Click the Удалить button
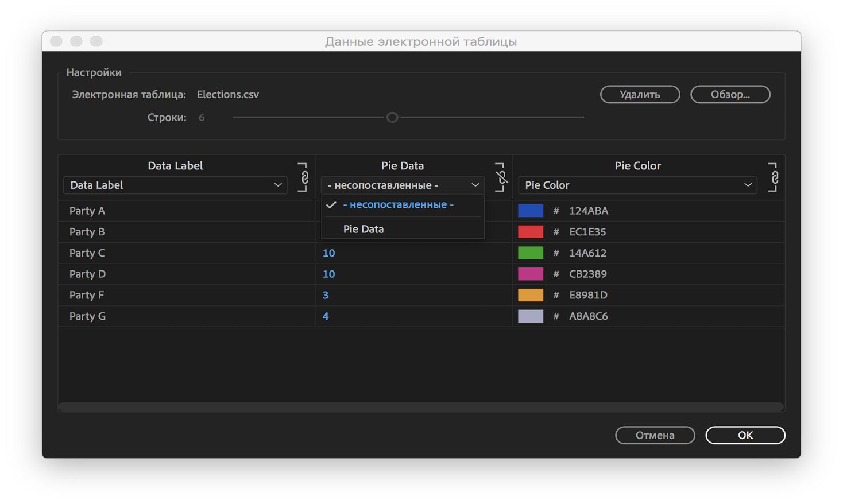The width and height of the screenshot is (843, 504). 640,95
